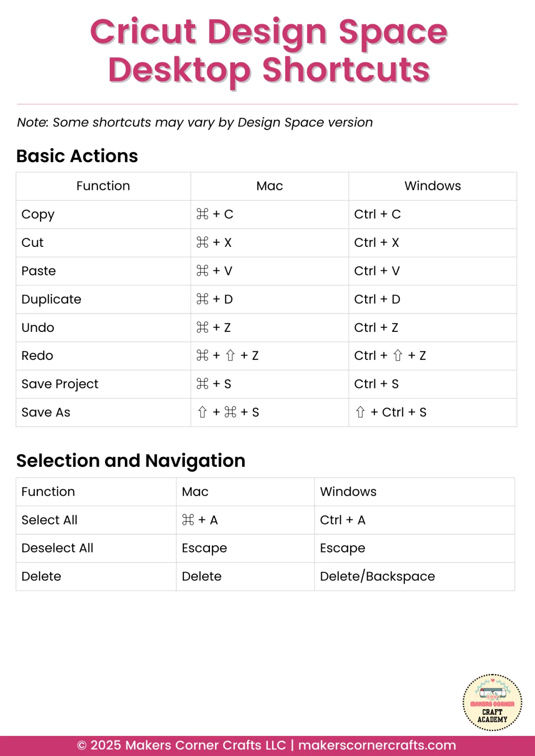This screenshot has width=535, height=756.
Task: Click the copyright symbol in the footer
Action: click(82, 745)
